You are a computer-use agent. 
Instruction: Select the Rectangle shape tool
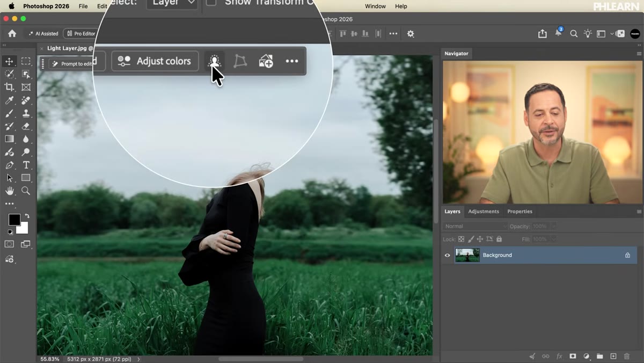[26, 178]
